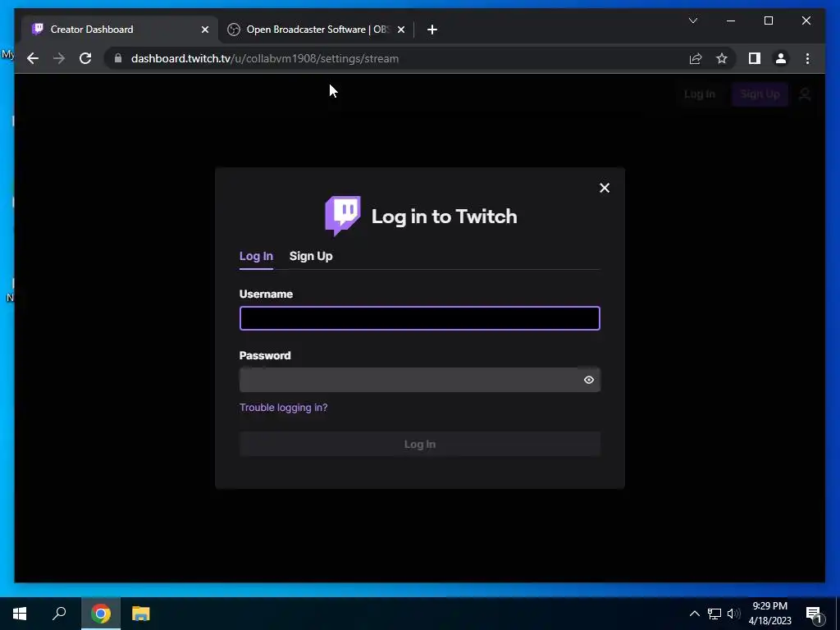Toggle password visibility with the eye icon
The width and height of the screenshot is (840, 630).
(589, 380)
